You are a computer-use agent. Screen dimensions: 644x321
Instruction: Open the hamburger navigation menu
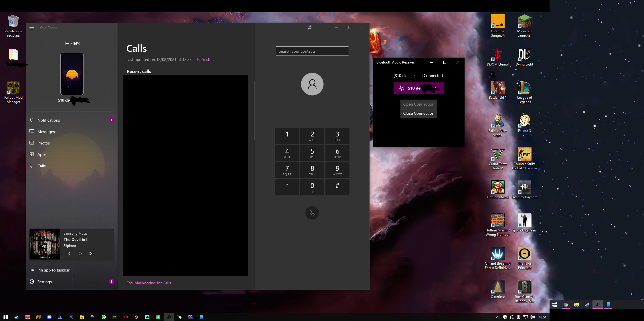click(32, 28)
